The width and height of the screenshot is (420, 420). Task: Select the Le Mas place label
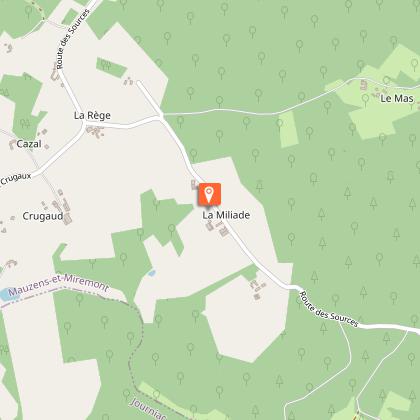(397, 98)
